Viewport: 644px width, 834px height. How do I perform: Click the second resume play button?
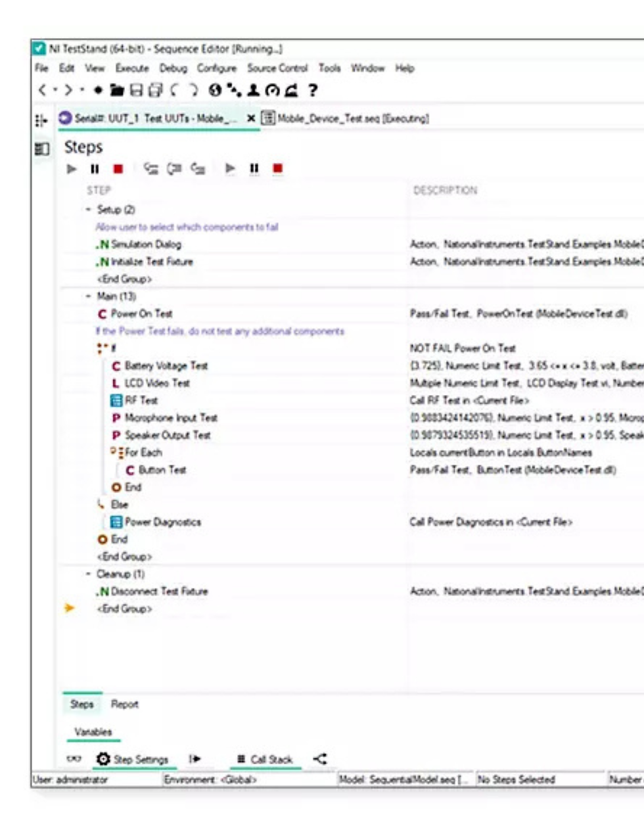[x=230, y=169]
